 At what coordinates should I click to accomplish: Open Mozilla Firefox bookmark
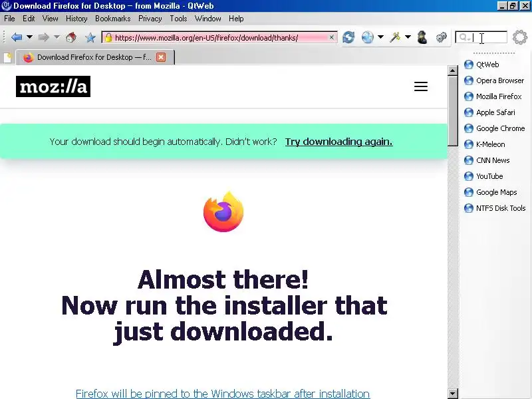[x=493, y=96]
